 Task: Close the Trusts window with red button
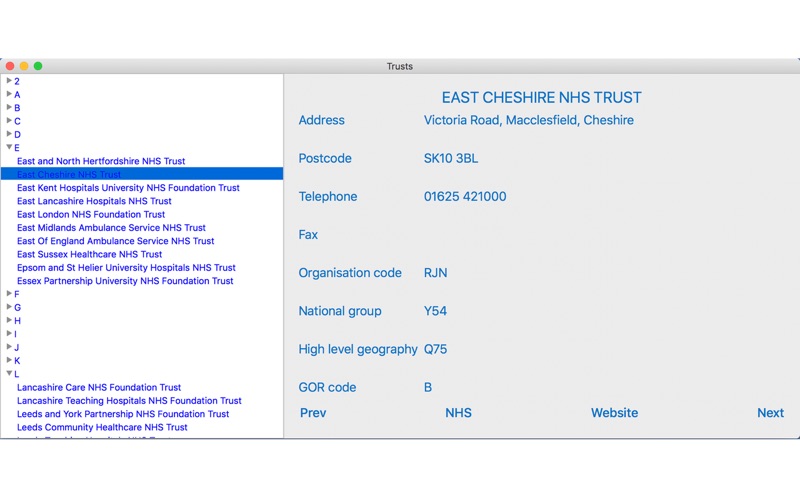pos(10,66)
